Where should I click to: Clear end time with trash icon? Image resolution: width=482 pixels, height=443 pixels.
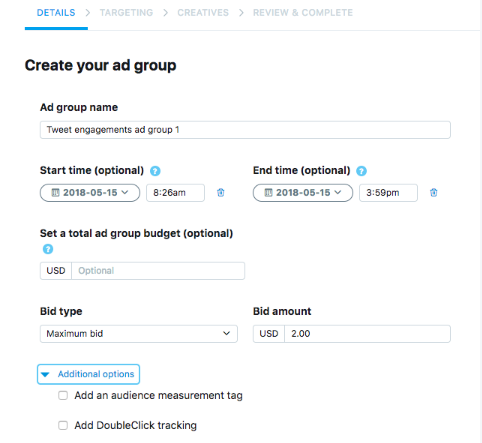coord(433,193)
